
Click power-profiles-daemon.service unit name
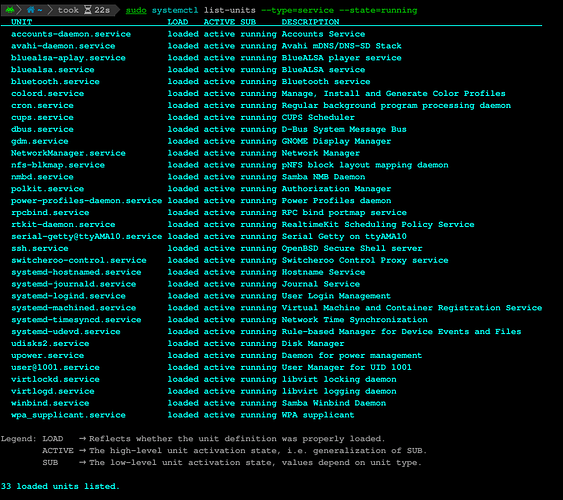pyautogui.click(x=87, y=201)
